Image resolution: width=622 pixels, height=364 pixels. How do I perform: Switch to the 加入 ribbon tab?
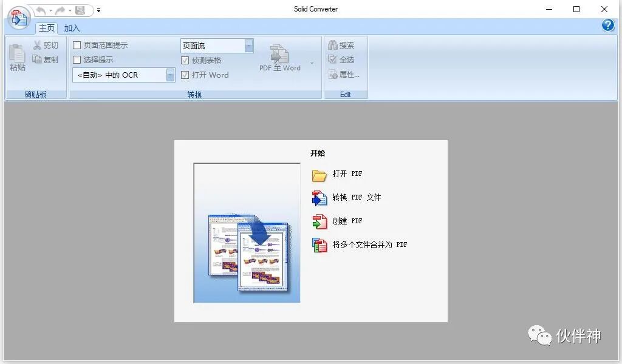point(72,27)
